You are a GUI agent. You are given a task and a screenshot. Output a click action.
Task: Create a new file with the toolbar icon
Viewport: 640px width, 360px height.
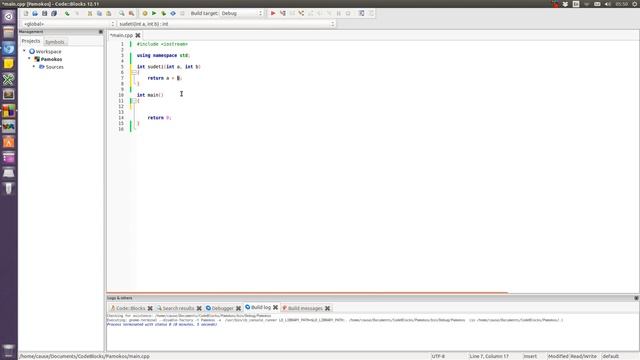[26, 13]
